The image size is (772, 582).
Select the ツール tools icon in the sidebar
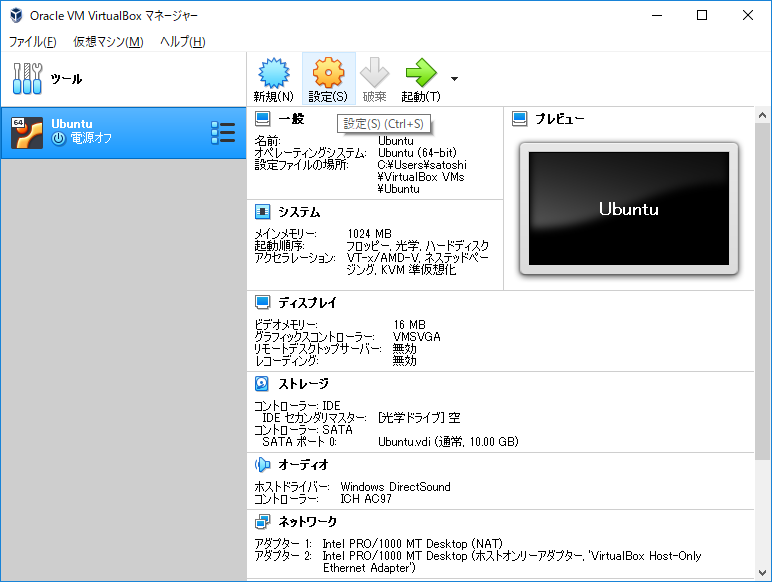click(27, 78)
